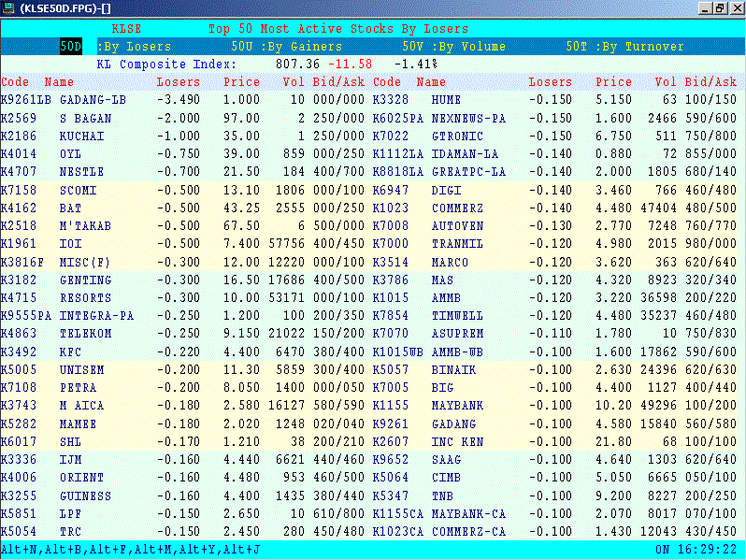Select the SCOMI stock name
746x560 pixels.
coord(78,191)
